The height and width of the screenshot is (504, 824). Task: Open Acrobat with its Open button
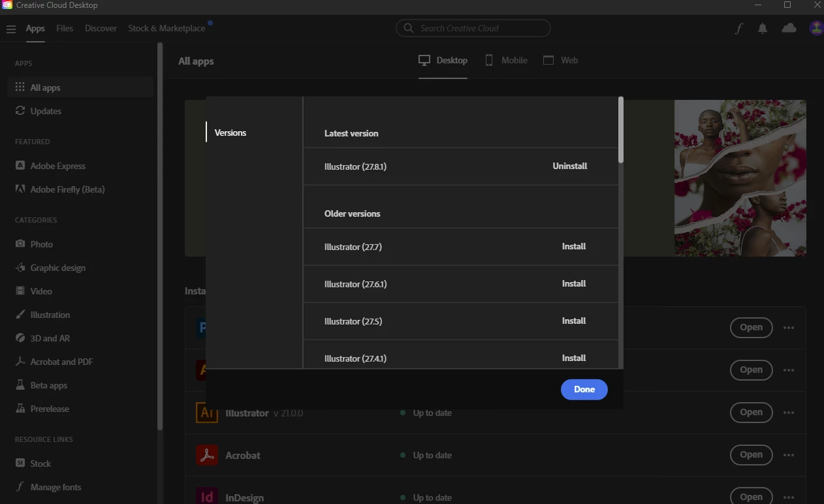(751, 455)
